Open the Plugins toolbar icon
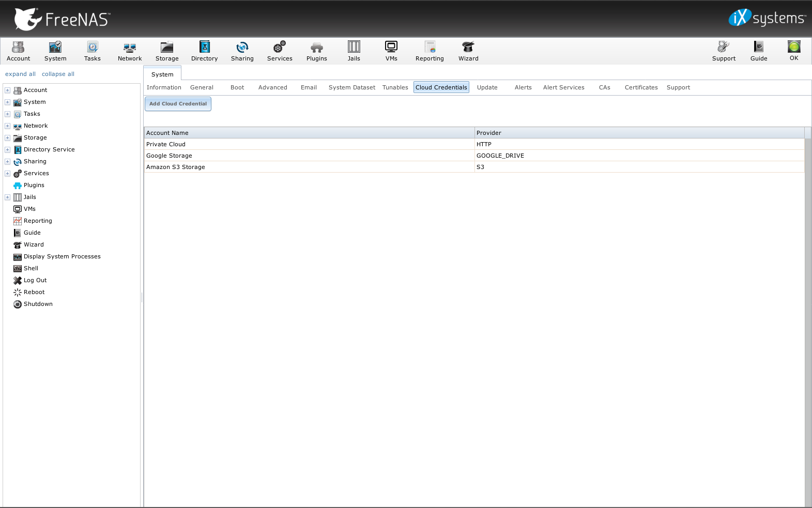Screen dimensions: 812x508 (x=317, y=51)
